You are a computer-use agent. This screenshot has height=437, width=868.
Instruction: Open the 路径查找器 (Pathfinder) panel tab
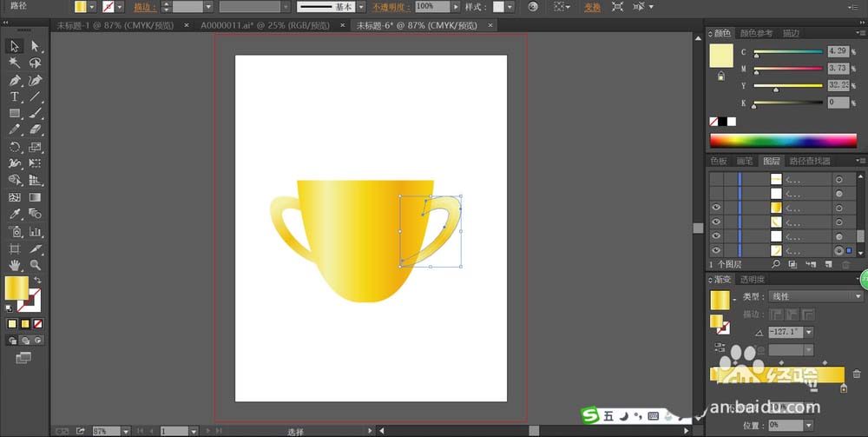coord(809,161)
